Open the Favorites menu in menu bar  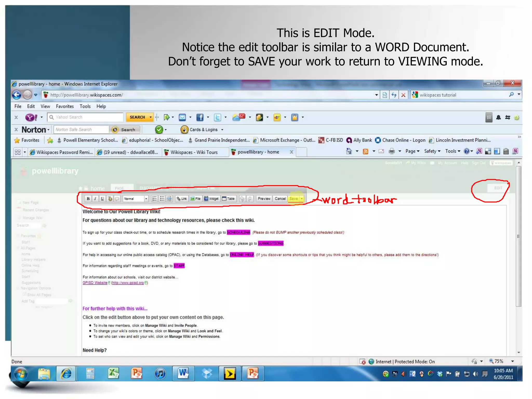tap(65, 106)
